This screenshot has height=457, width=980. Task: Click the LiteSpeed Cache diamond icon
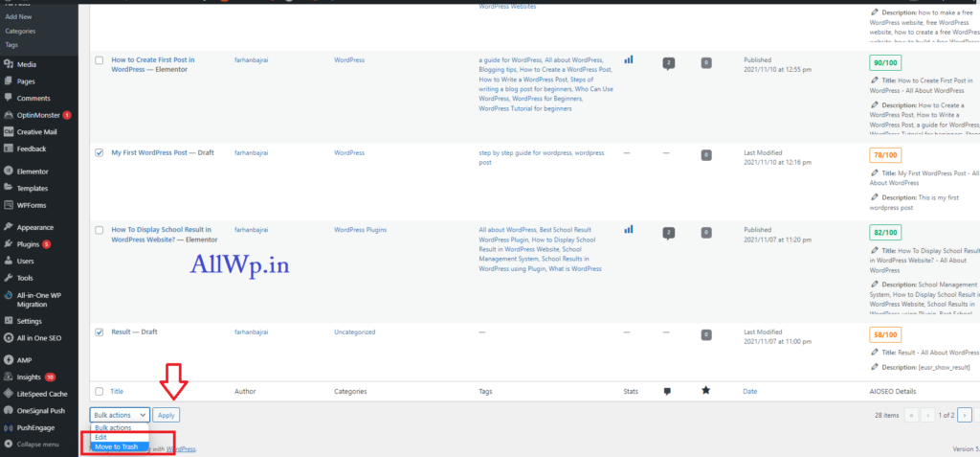(x=8, y=394)
